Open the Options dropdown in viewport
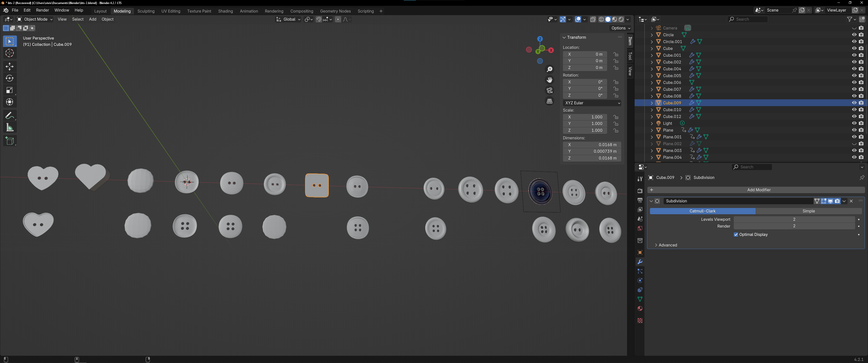Screen dimensions: 868x363 pos(621,28)
